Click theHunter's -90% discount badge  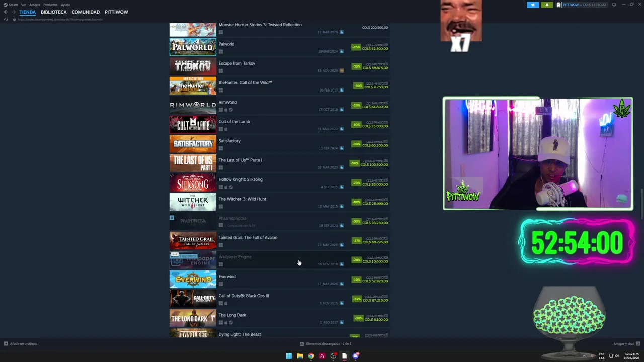click(358, 86)
